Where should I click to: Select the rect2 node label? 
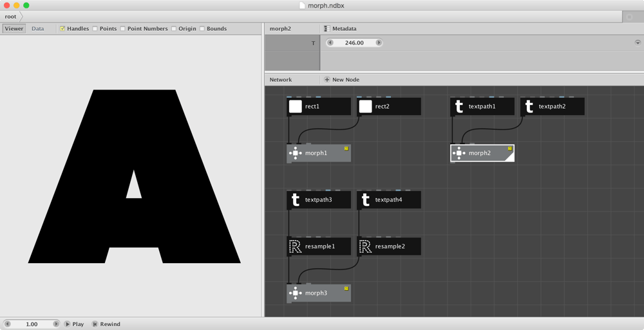pos(383,106)
